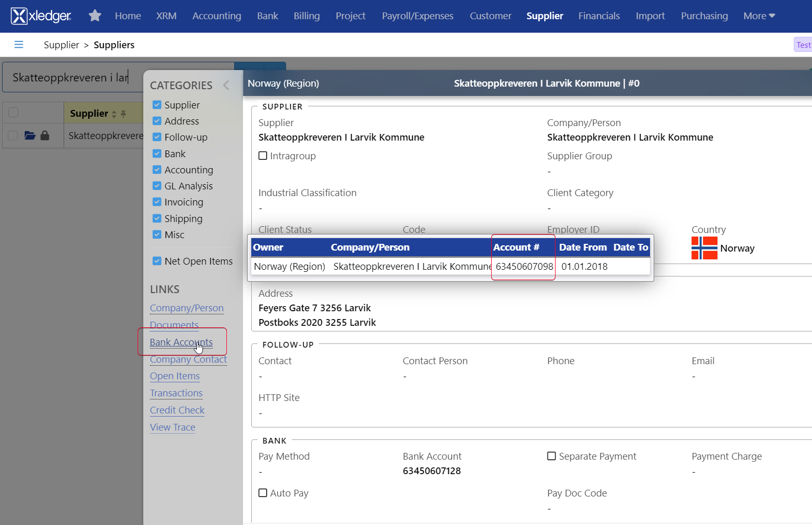Click the Owner column header

[268, 247]
